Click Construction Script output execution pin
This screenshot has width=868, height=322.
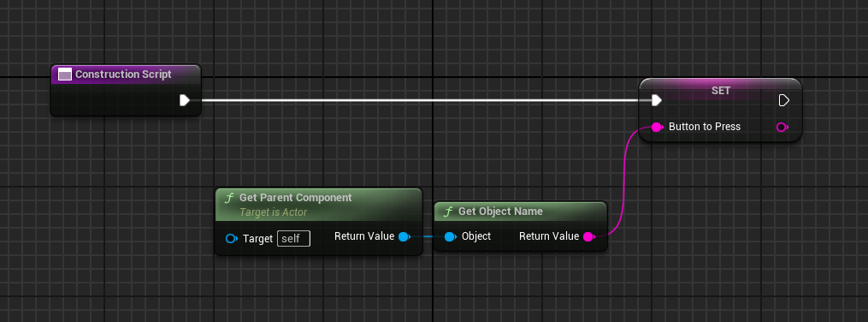[185, 100]
